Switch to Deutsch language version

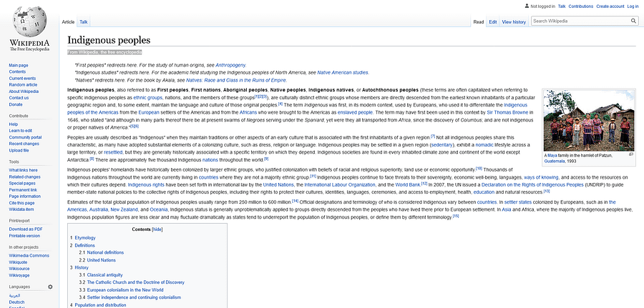(x=16, y=302)
